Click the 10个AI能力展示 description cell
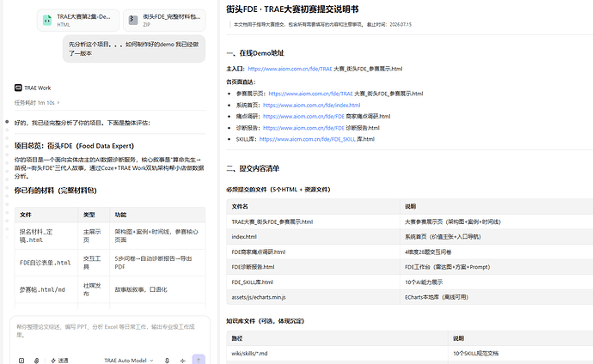 click(497, 282)
